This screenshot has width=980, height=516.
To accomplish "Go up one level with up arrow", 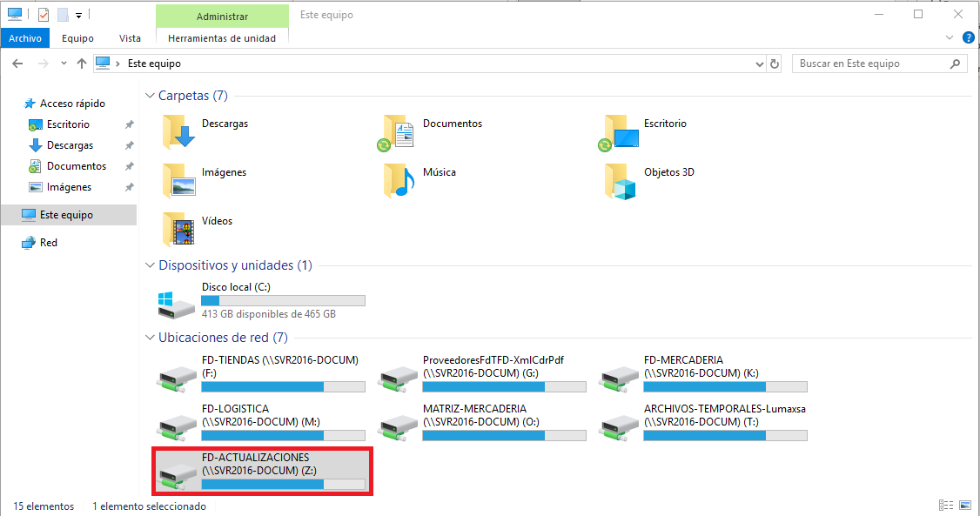I will (x=81, y=64).
